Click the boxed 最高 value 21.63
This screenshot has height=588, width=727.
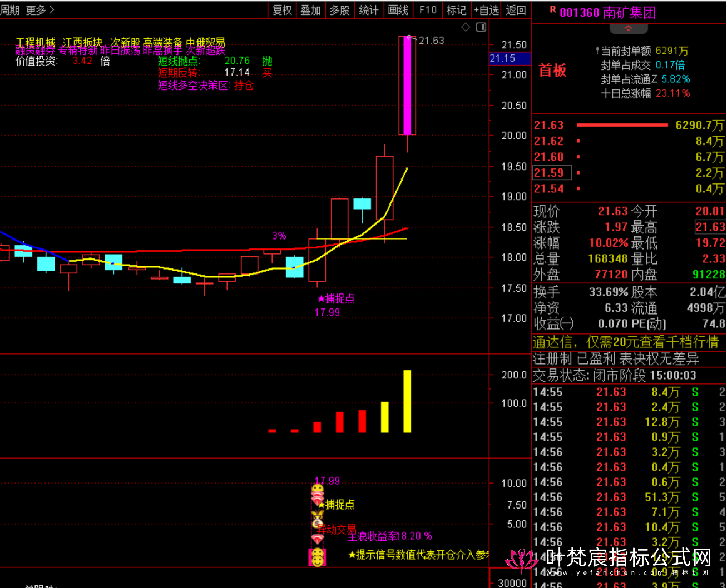tap(710, 227)
